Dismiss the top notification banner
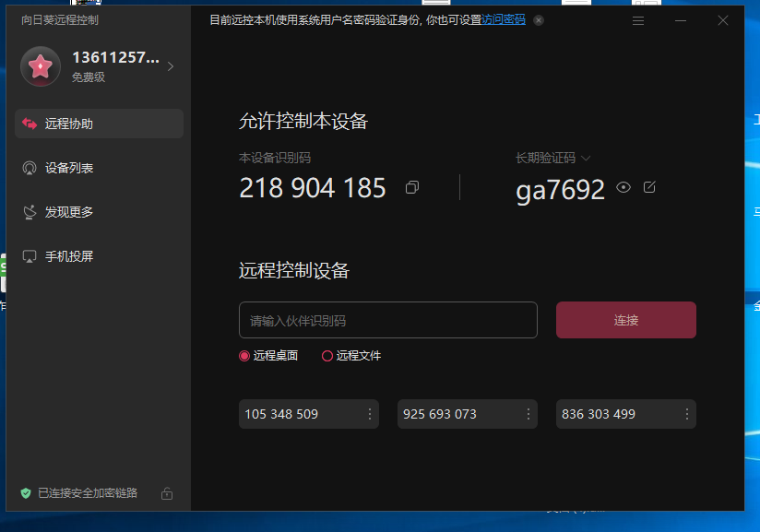The height and width of the screenshot is (532, 760). pos(539,20)
